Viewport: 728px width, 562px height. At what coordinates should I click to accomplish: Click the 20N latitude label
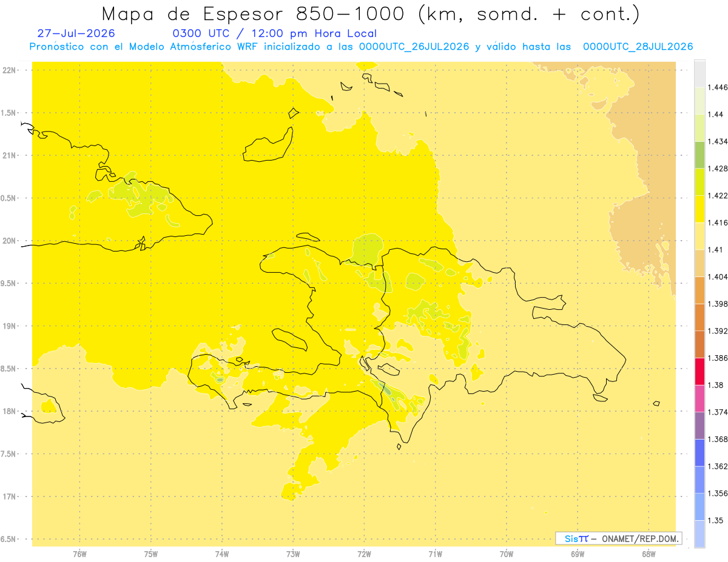click(8, 241)
